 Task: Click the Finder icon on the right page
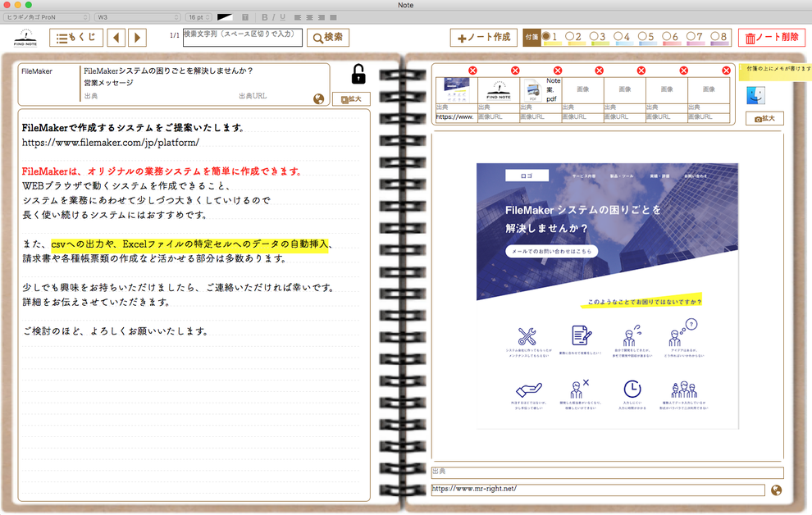[x=755, y=95]
